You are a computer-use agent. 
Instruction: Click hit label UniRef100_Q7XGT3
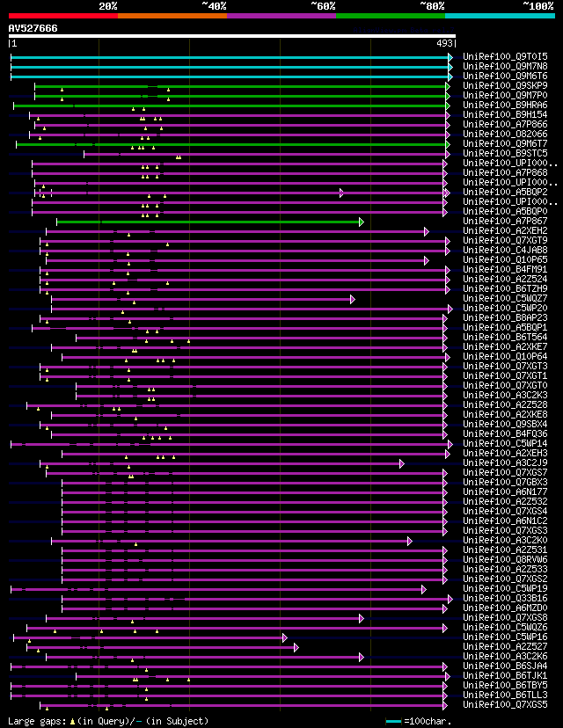tap(505, 367)
